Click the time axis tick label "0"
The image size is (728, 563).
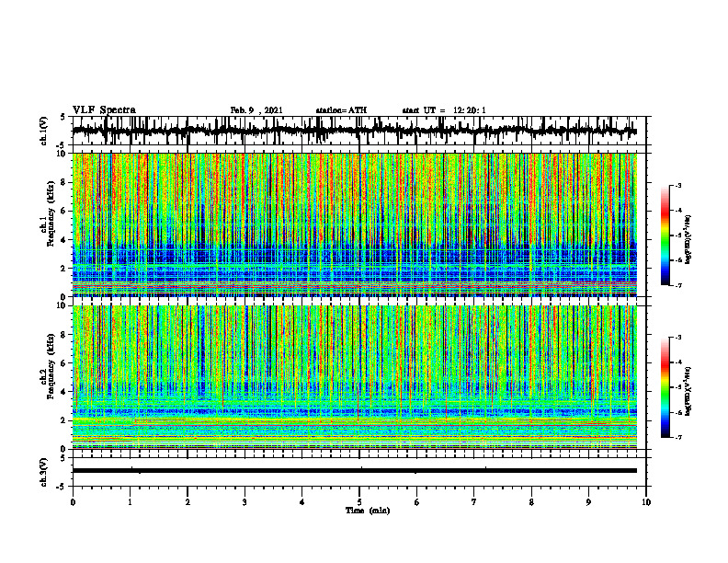(x=73, y=502)
